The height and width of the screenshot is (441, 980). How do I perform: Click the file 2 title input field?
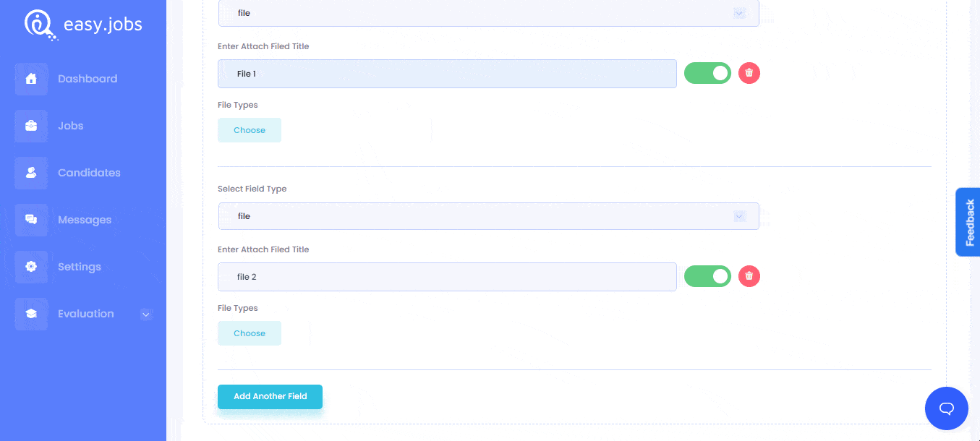tap(447, 277)
